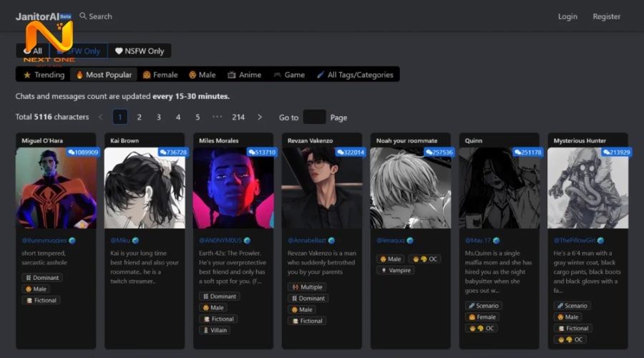Expand the pagination ellipsis for more pages

point(218,117)
